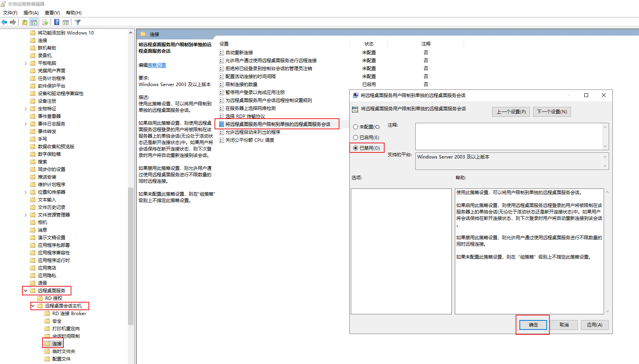This screenshot has height=364, width=639.
Task: Click the 下一个设置(N) button
Action: click(552, 112)
